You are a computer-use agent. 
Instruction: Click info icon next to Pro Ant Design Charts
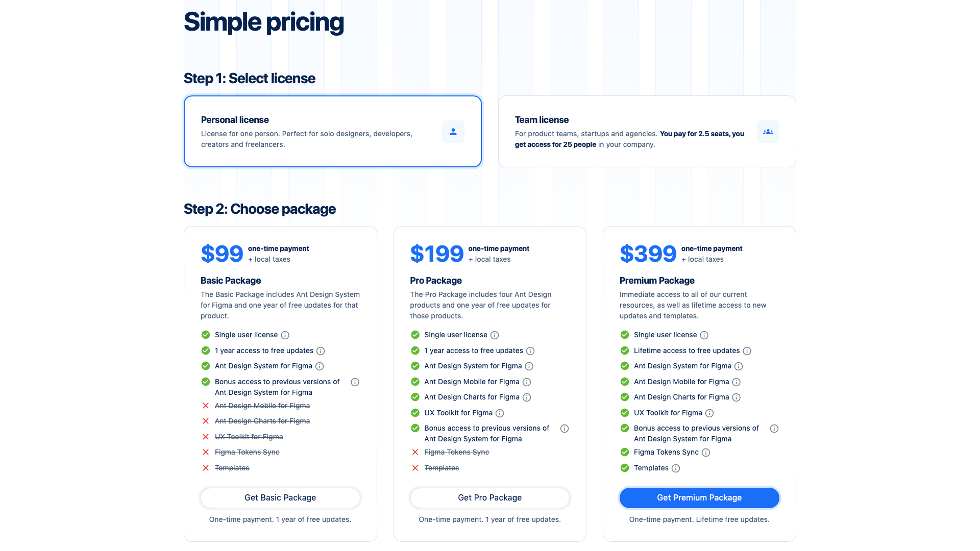pyautogui.click(x=527, y=397)
